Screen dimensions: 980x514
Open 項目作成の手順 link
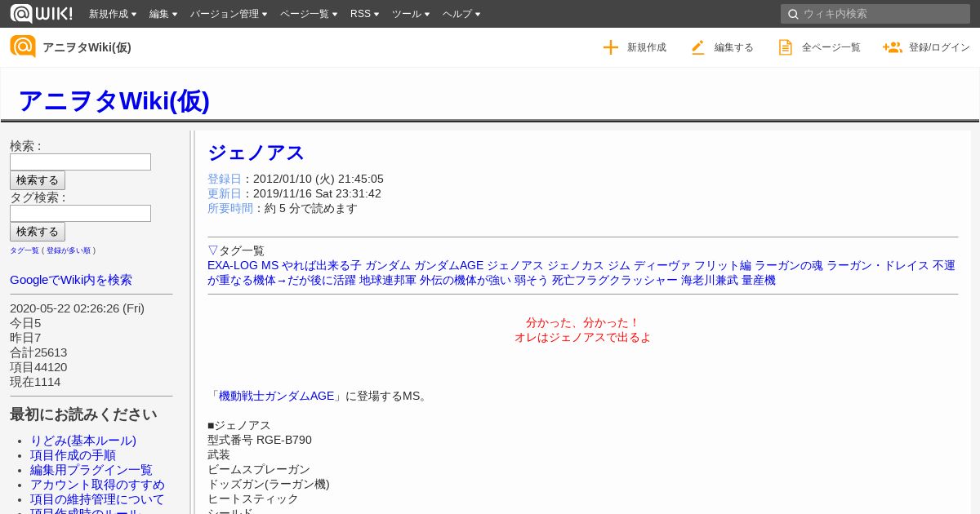tap(73, 455)
